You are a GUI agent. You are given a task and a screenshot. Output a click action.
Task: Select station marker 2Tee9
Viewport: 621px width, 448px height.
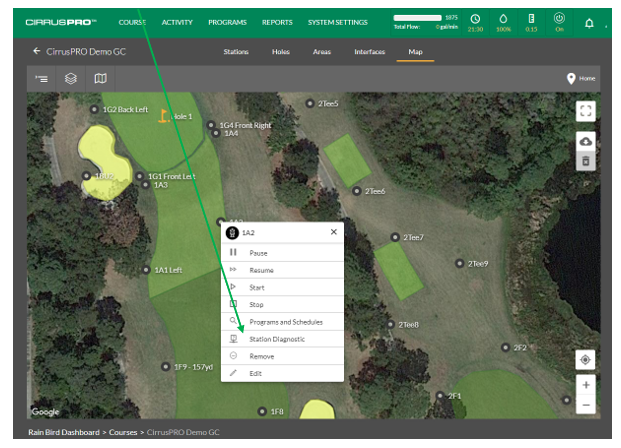click(459, 263)
